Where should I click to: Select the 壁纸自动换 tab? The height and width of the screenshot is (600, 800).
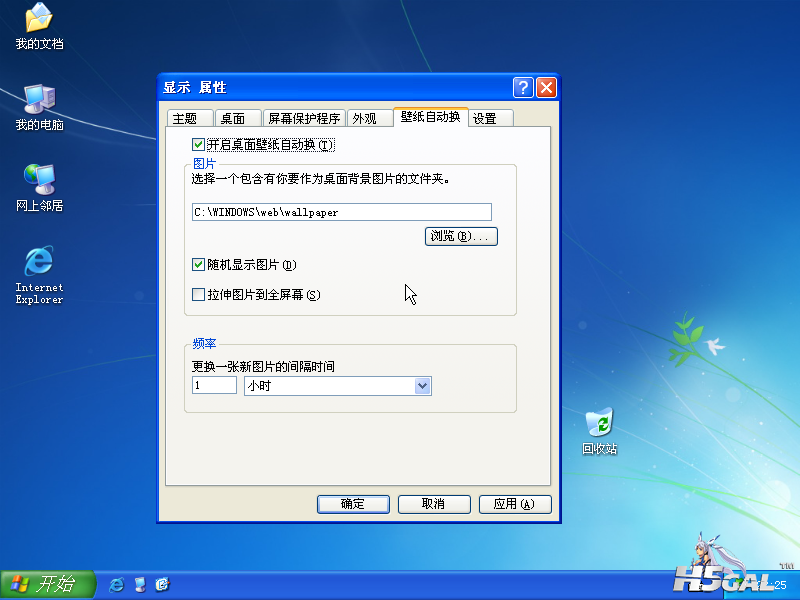click(x=431, y=117)
